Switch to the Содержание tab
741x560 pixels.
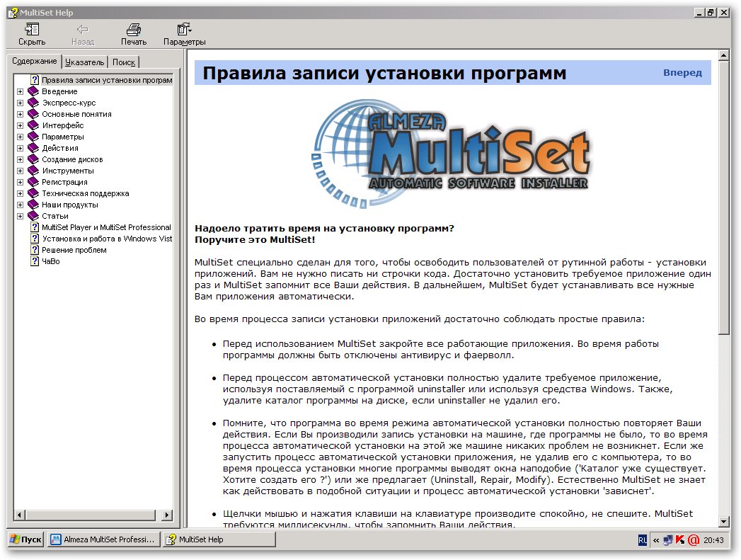coord(34,61)
